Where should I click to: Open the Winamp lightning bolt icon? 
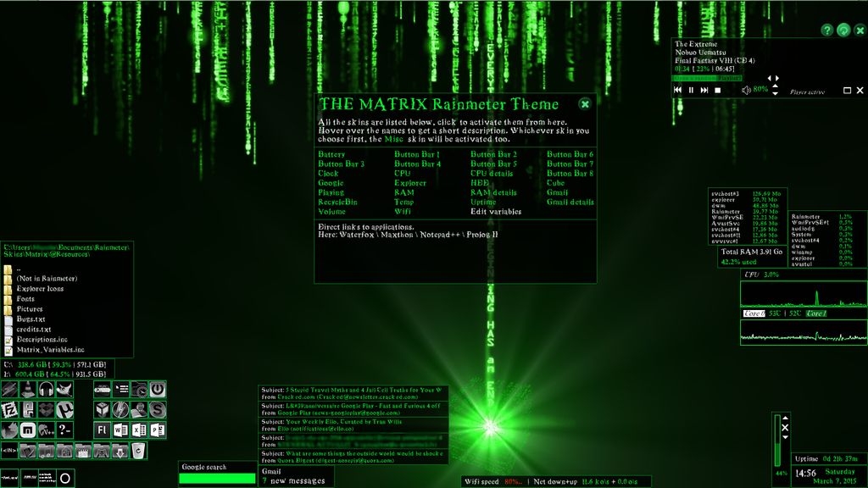9,390
